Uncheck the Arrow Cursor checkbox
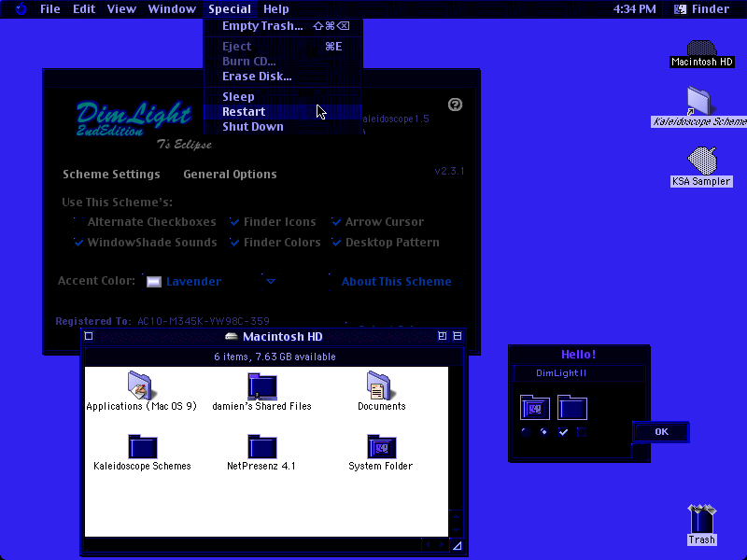 click(x=336, y=222)
